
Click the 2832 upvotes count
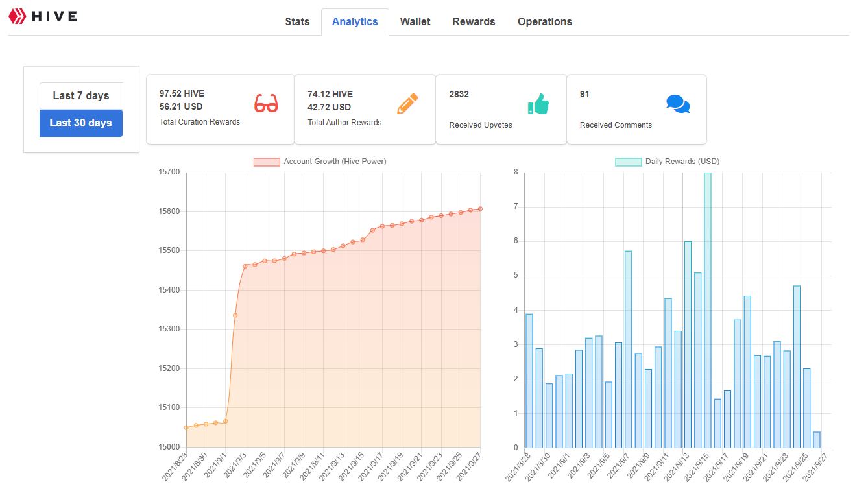pos(459,94)
